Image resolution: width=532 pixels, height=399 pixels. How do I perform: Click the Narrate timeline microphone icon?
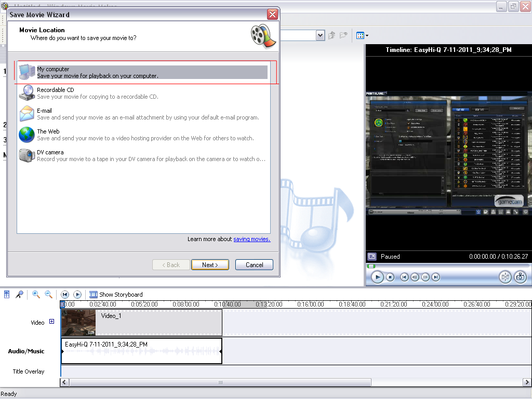pyautogui.click(x=19, y=295)
